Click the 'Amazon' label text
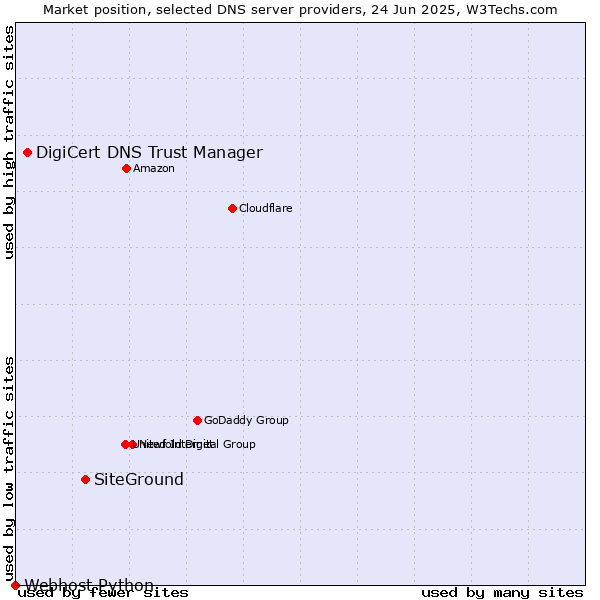This screenshot has width=600, height=600. (154, 168)
